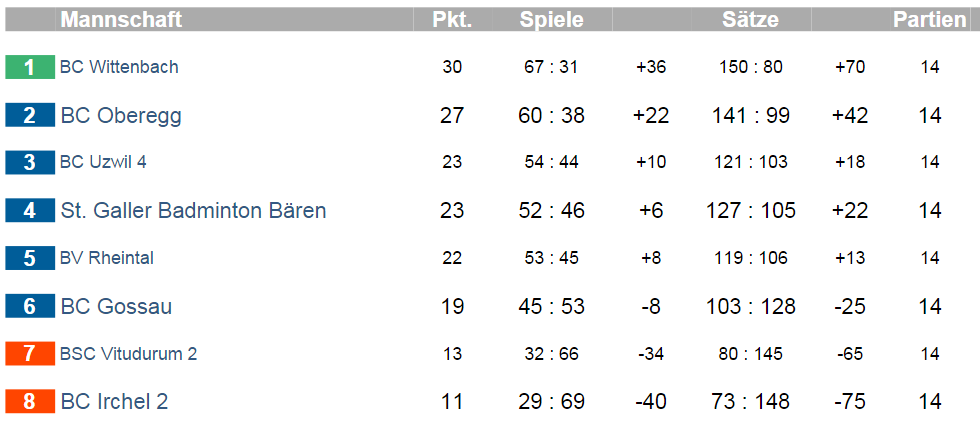Open St. Galler Badminton Bären link

[x=193, y=211]
